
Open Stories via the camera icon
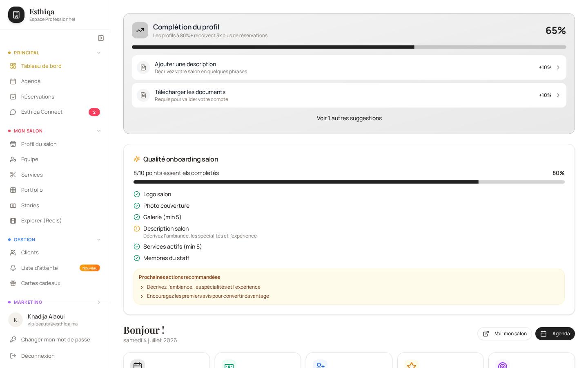point(13,205)
